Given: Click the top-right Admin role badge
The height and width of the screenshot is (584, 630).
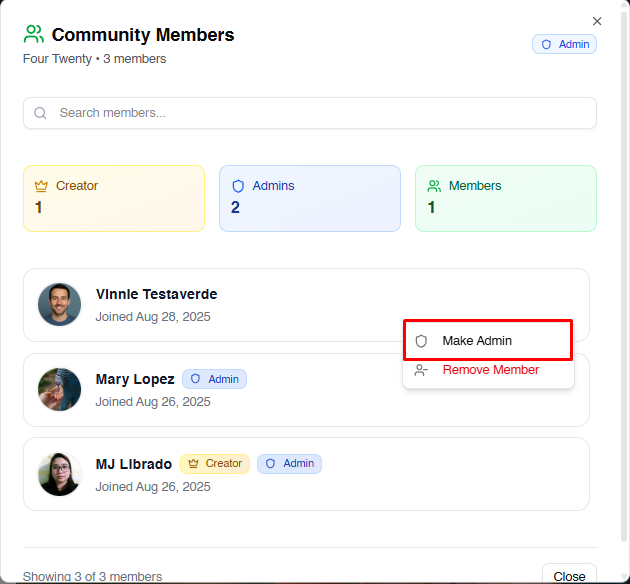Looking at the screenshot, I should [x=564, y=44].
